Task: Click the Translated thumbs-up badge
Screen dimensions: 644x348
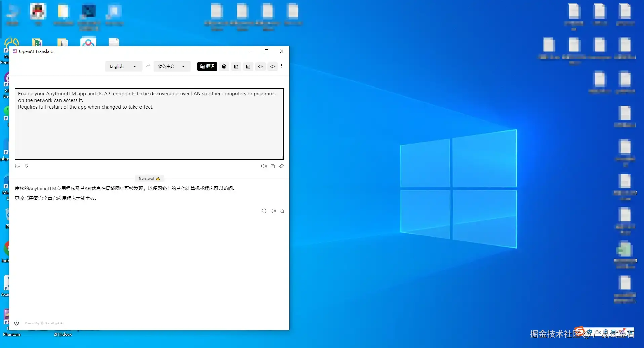Action: pos(149,179)
